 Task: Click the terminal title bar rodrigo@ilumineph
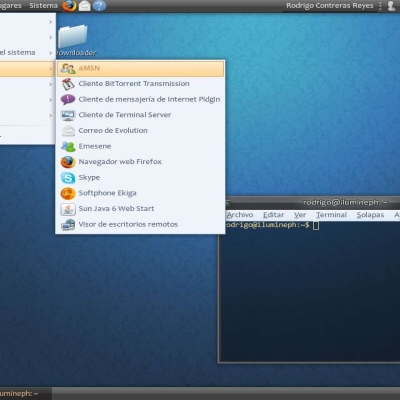click(345, 202)
